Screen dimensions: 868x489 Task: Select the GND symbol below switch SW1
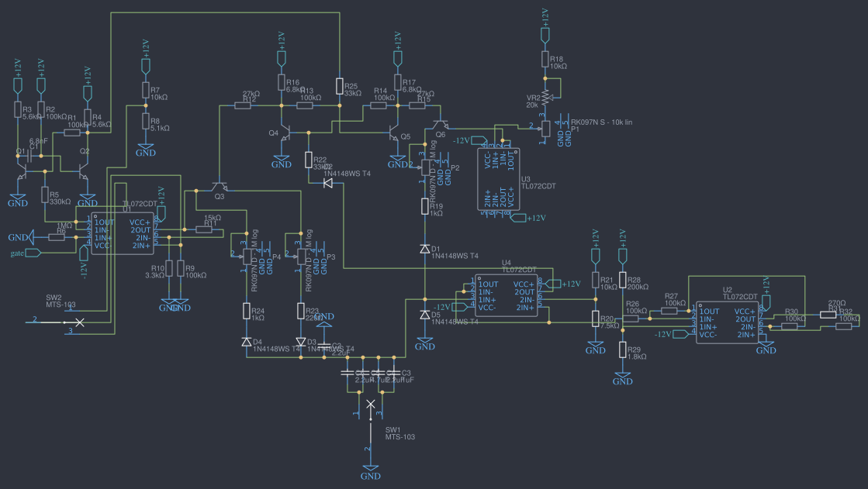tap(372, 468)
